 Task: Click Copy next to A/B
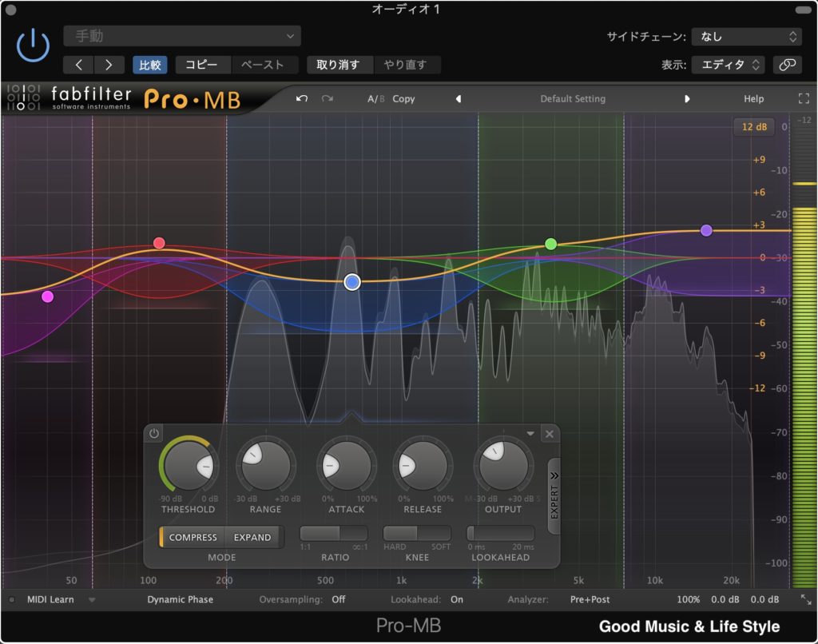pyautogui.click(x=403, y=98)
